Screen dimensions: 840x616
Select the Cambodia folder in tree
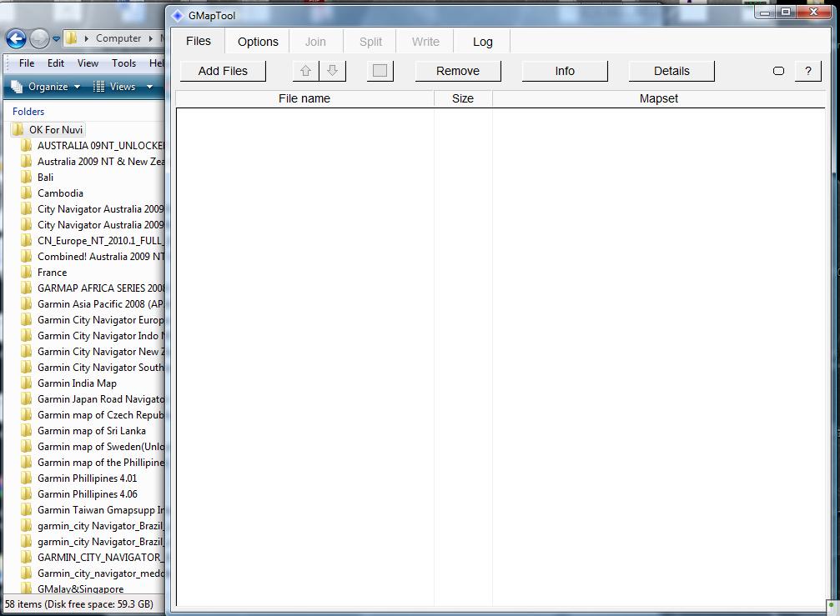(60, 193)
